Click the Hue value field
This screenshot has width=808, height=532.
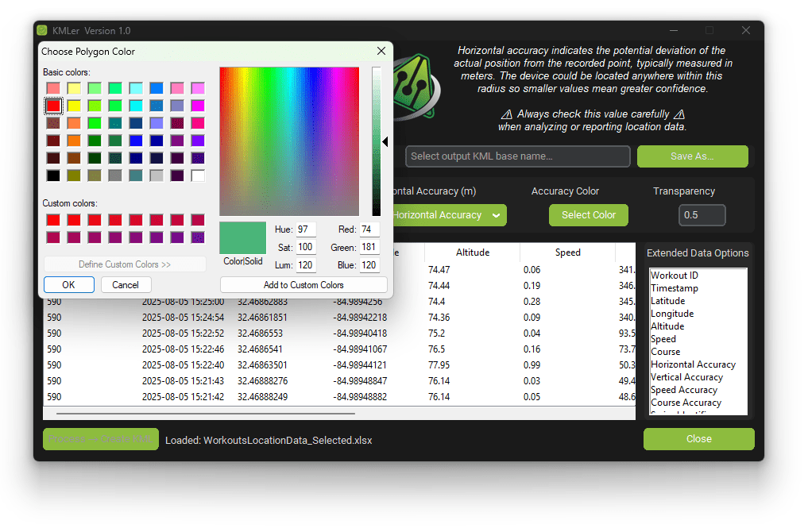tap(306, 229)
